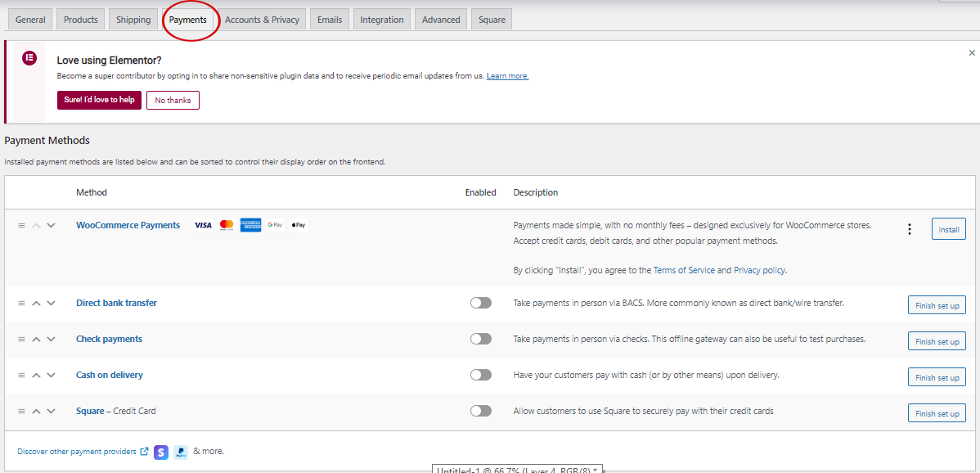Click the Elementor logo icon in the notice
Viewport: 980px width, 473px height.
tap(29, 58)
